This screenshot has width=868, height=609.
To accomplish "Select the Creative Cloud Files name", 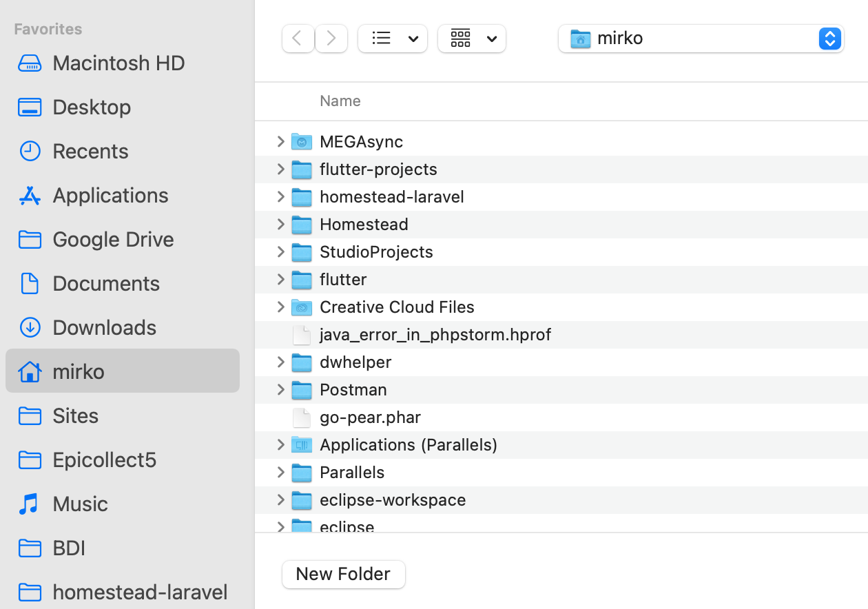I will (x=397, y=307).
